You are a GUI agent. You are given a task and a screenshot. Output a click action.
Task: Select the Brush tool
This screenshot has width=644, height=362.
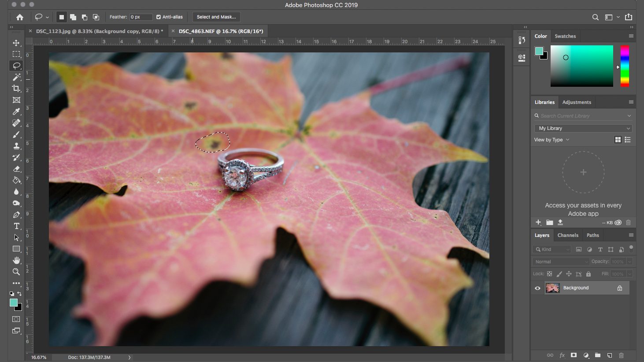16,134
